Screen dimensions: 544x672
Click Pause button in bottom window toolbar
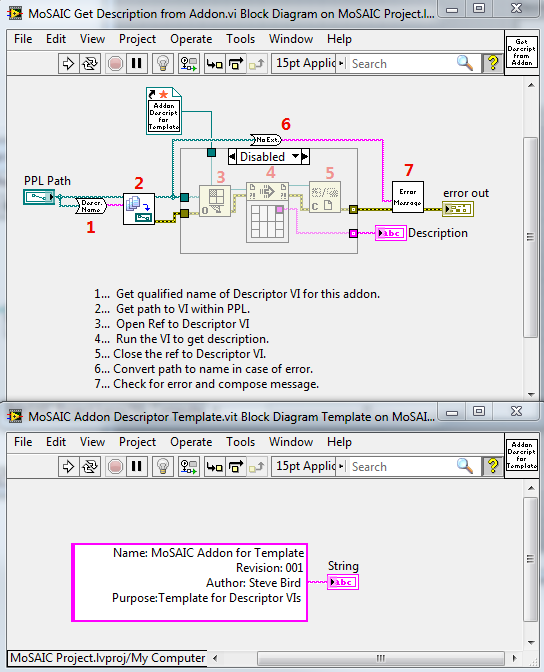(136, 466)
